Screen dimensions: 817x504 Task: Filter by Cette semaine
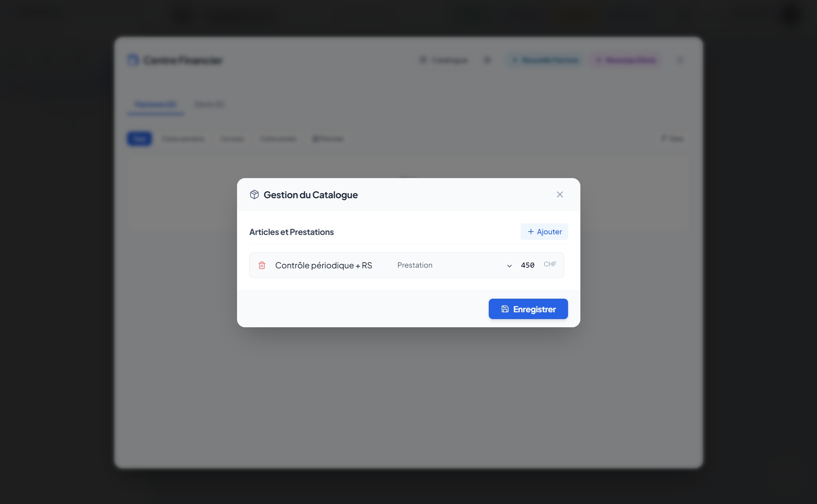click(x=183, y=139)
